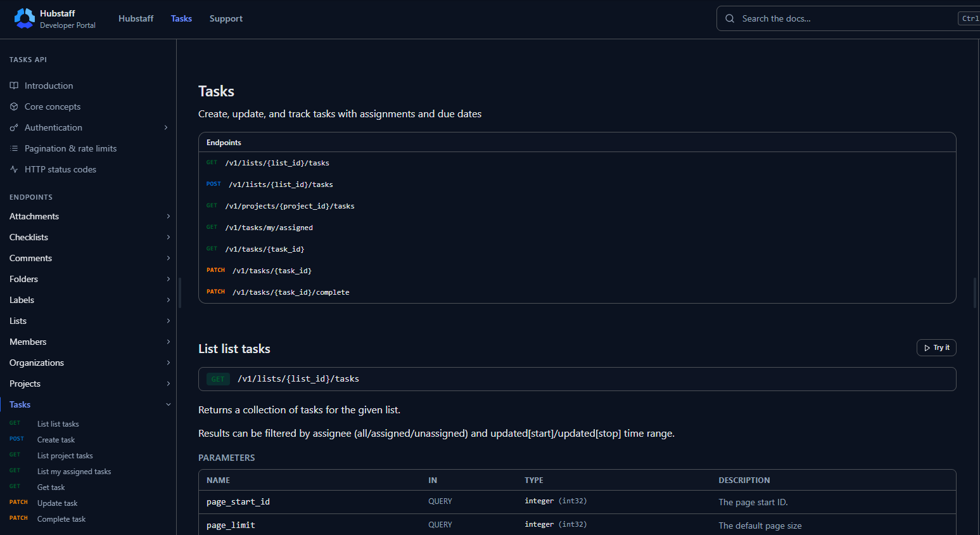Expand the Projects endpoints

tap(169, 384)
